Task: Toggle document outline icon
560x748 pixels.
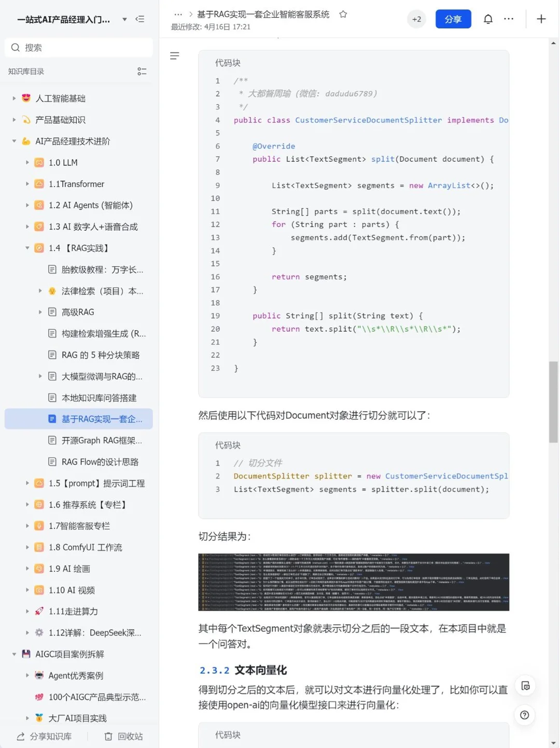Action: point(175,55)
